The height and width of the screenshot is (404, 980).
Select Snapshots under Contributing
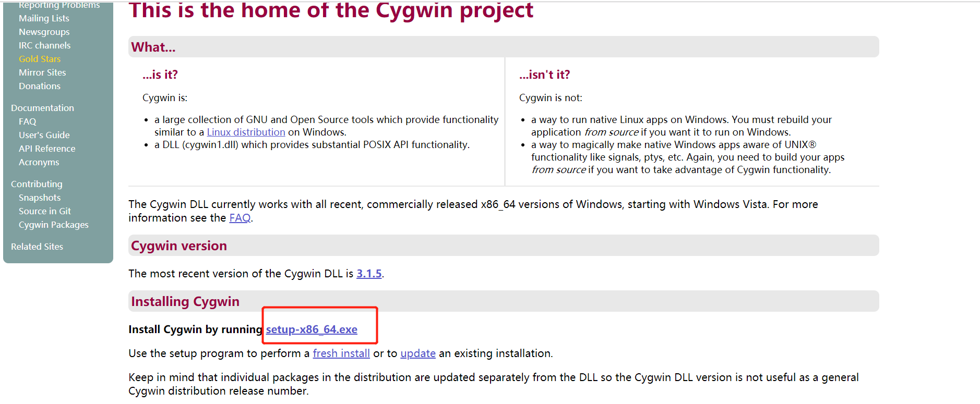coord(40,197)
